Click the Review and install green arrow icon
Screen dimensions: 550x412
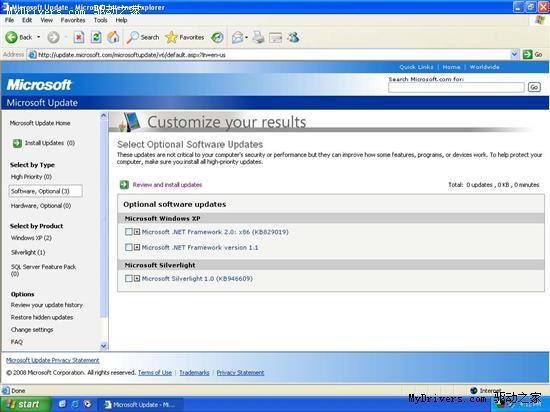click(x=125, y=185)
